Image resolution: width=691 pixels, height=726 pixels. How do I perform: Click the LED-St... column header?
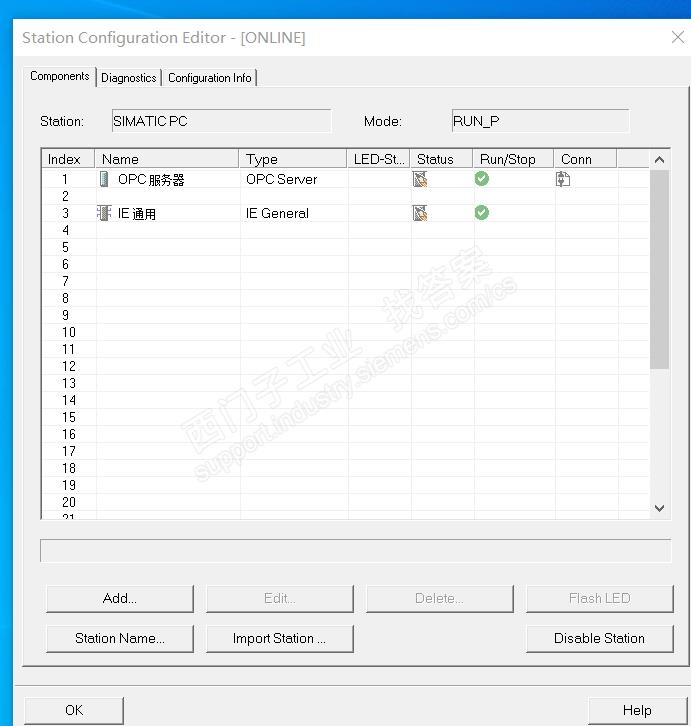point(378,159)
